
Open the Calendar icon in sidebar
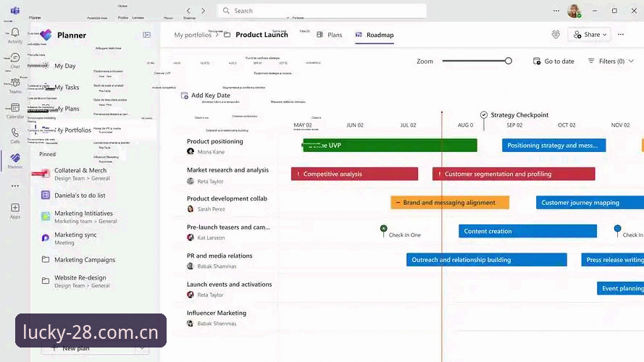click(x=15, y=108)
